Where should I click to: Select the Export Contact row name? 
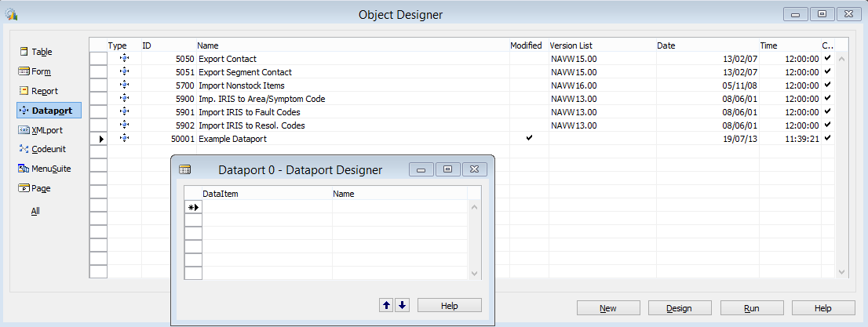pyautogui.click(x=228, y=59)
